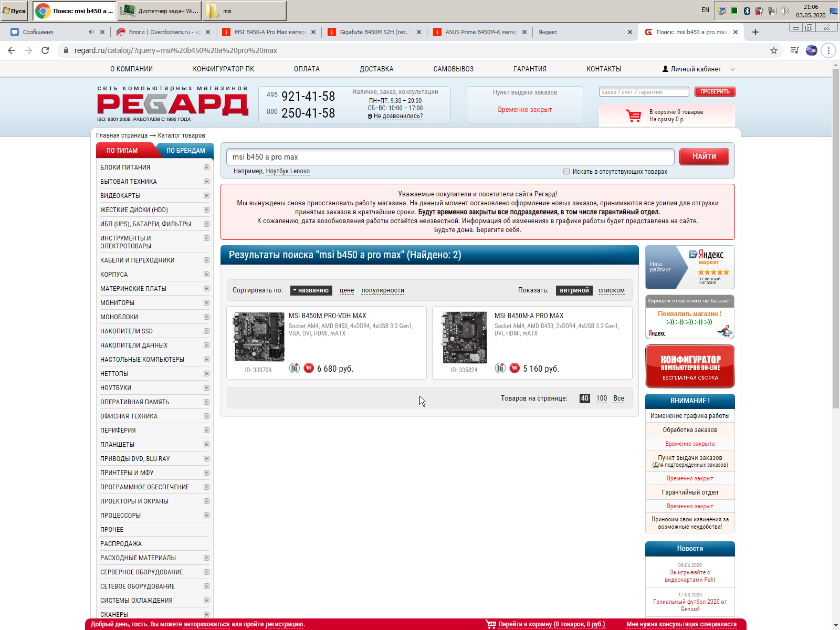Viewport: 840px width, 630px height.
Task: Mute the Сообщения tab audio icon
Action: [x=91, y=32]
